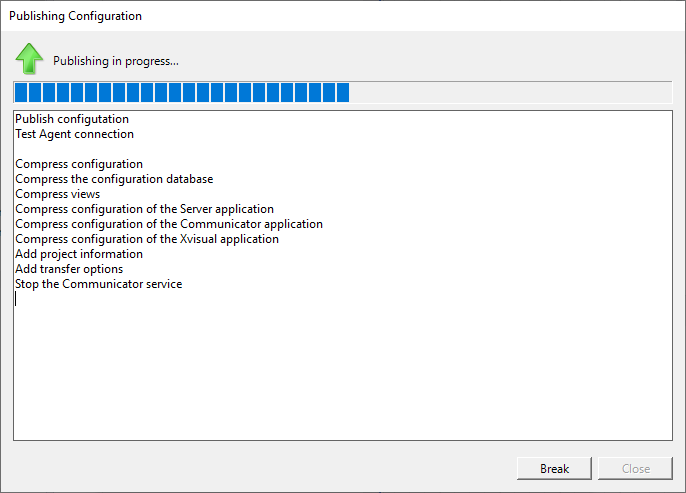Select the 'Test Agent connection' log entry
Image resolution: width=686 pixels, height=493 pixels.
(x=74, y=134)
